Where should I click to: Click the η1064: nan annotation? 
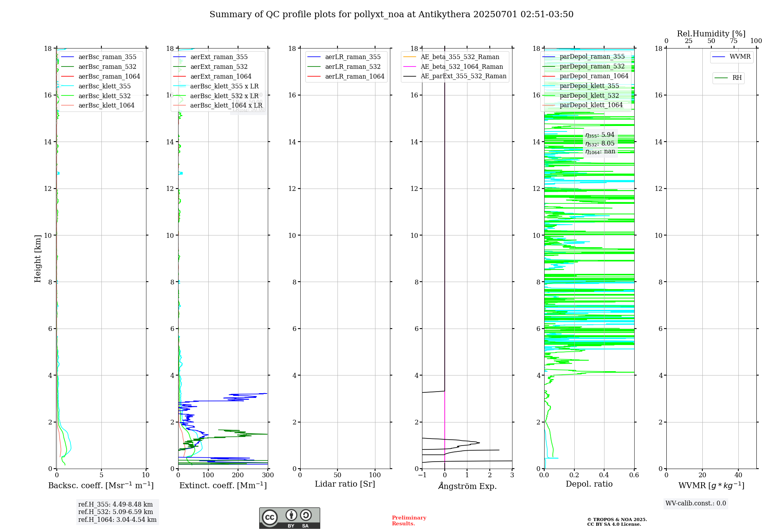(x=600, y=152)
